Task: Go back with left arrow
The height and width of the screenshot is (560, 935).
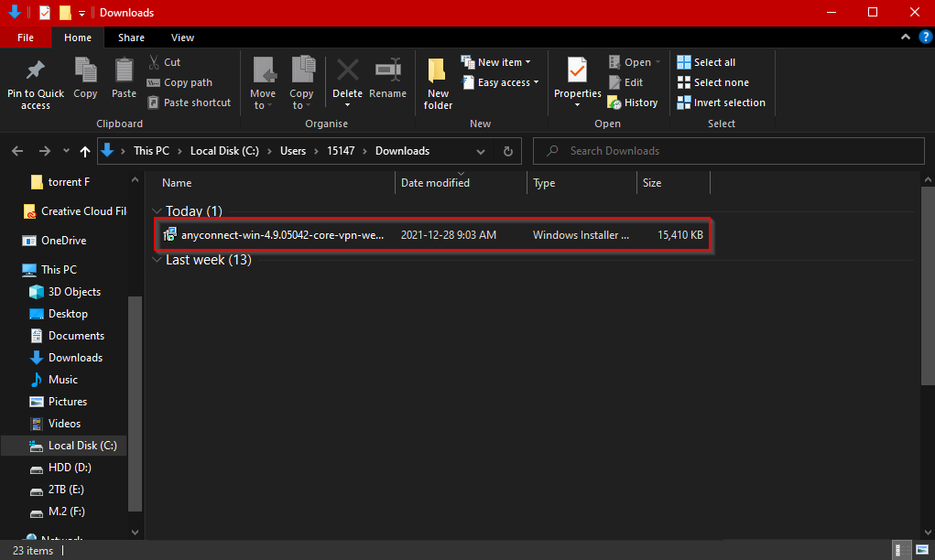Action: pyautogui.click(x=17, y=151)
